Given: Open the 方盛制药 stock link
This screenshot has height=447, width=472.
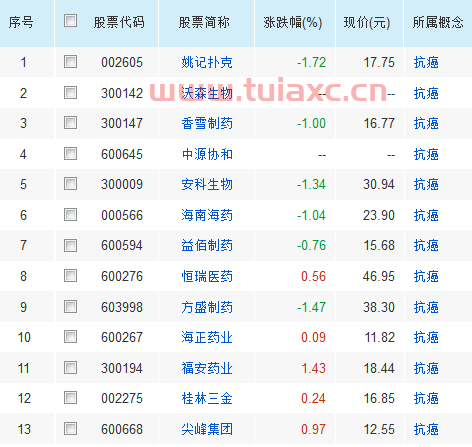Looking at the screenshot, I should click(207, 307).
